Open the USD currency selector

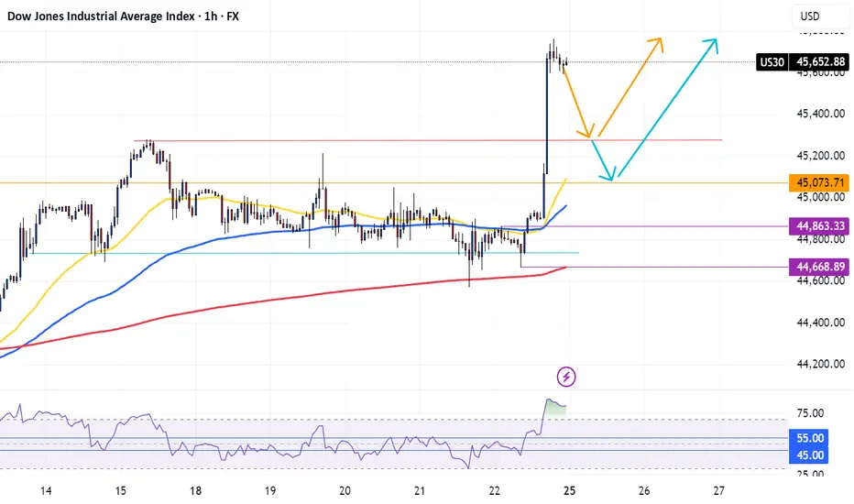pos(820,16)
